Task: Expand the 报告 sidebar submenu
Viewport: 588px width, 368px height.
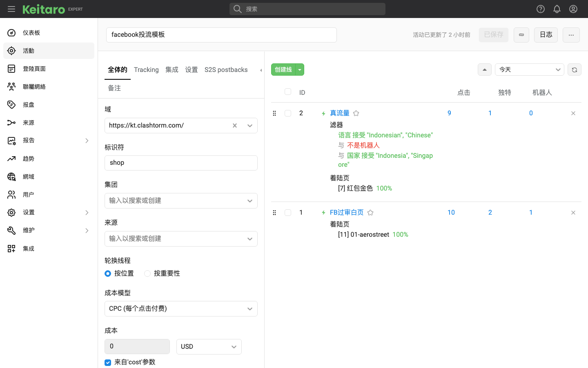Action: [87, 141]
